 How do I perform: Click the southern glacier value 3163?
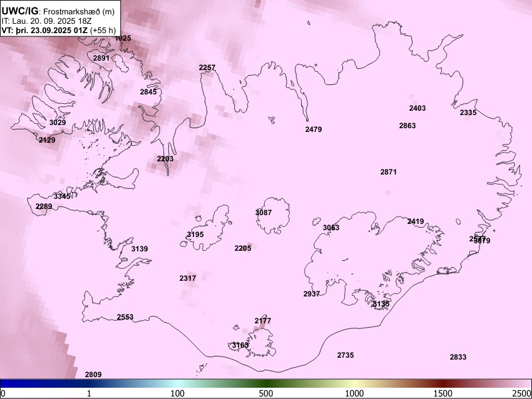(x=240, y=345)
